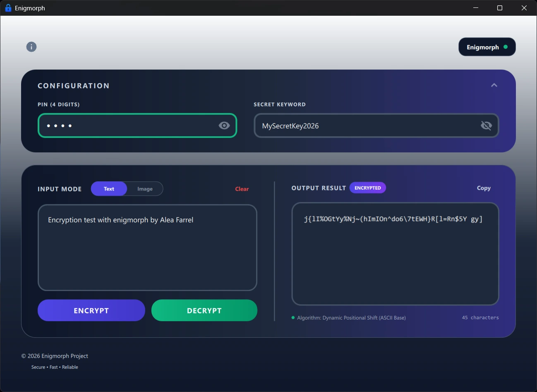
Task: Click the "Secure • Fast • Reliable" tagline
Action: pyautogui.click(x=55, y=367)
